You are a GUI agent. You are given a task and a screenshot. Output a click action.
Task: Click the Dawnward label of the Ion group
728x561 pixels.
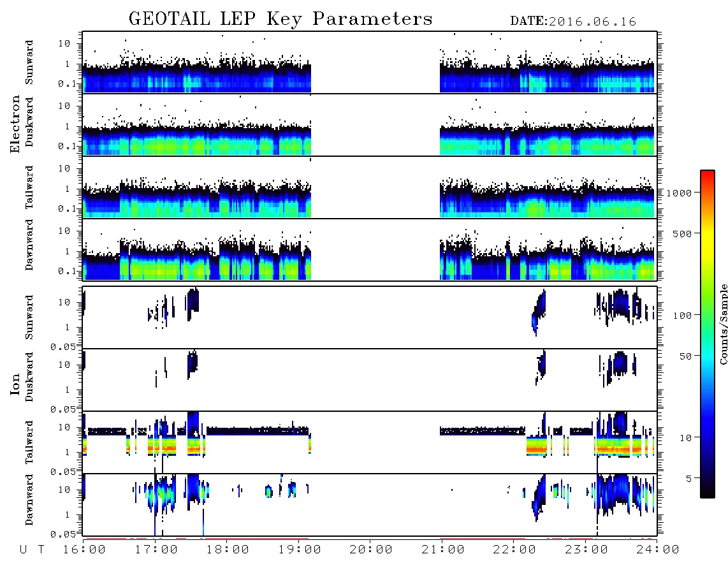pyautogui.click(x=29, y=500)
